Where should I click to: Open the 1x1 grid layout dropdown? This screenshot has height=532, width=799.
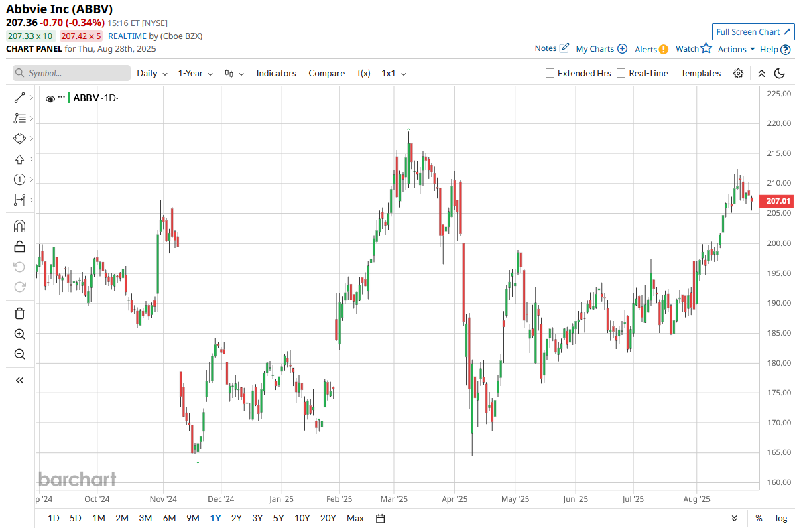(x=393, y=74)
